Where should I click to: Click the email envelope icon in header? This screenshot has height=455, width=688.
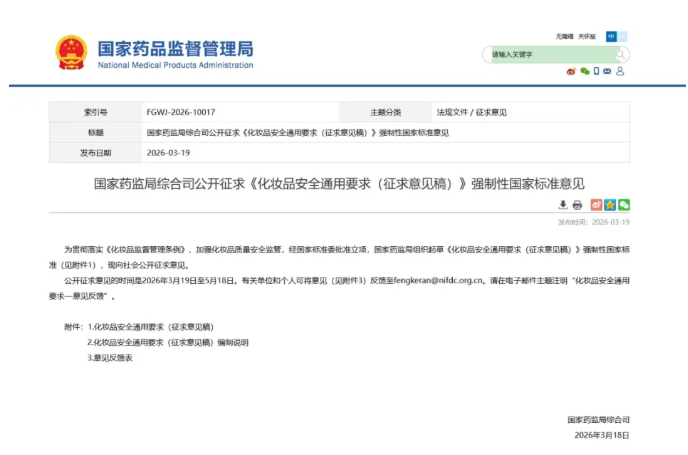[608, 71]
